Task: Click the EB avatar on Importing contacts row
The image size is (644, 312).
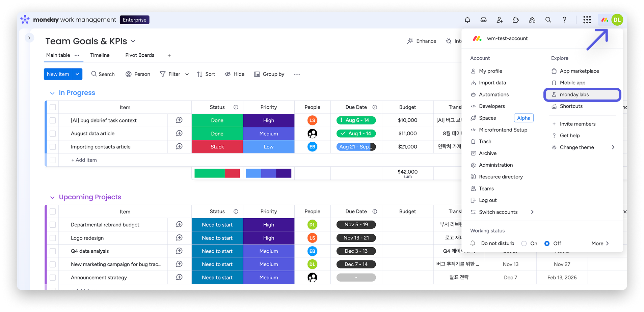Action: (312, 147)
